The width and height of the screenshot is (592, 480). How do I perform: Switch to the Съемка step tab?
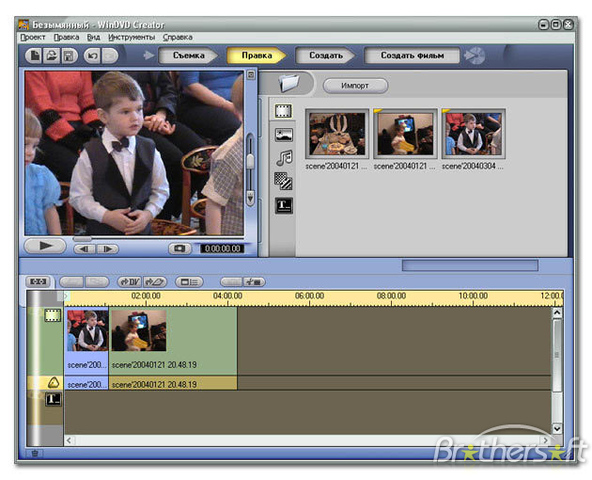click(x=188, y=56)
